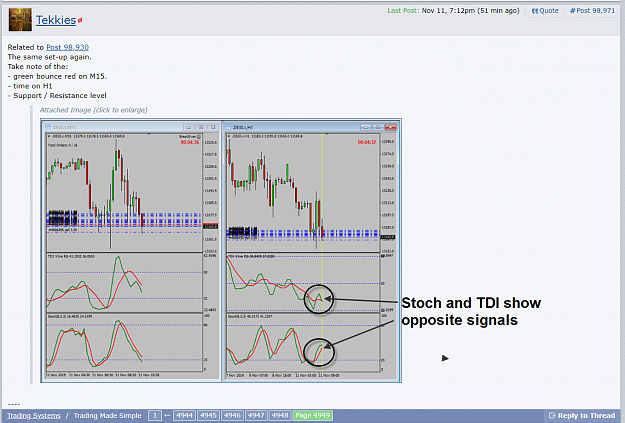Click the red status icon beside Tekkies
Image resolution: width=625 pixels, height=423 pixels.
(80, 20)
